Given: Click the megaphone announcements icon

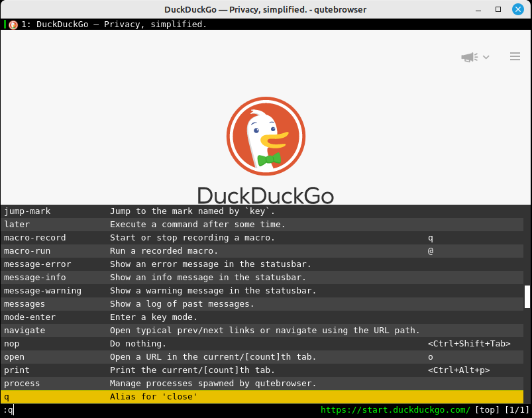Looking at the screenshot, I should 469,57.
